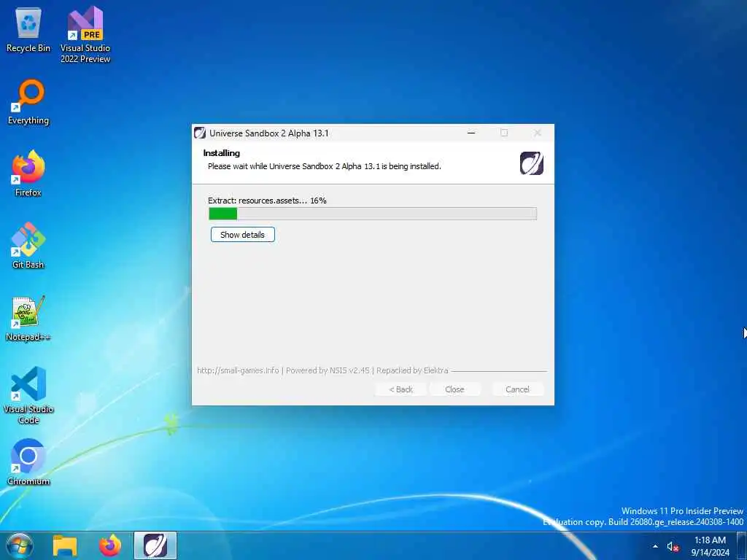Click the 'Extract: resources.assets... 16%' status text
This screenshot has height=560, width=747.
click(267, 201)
